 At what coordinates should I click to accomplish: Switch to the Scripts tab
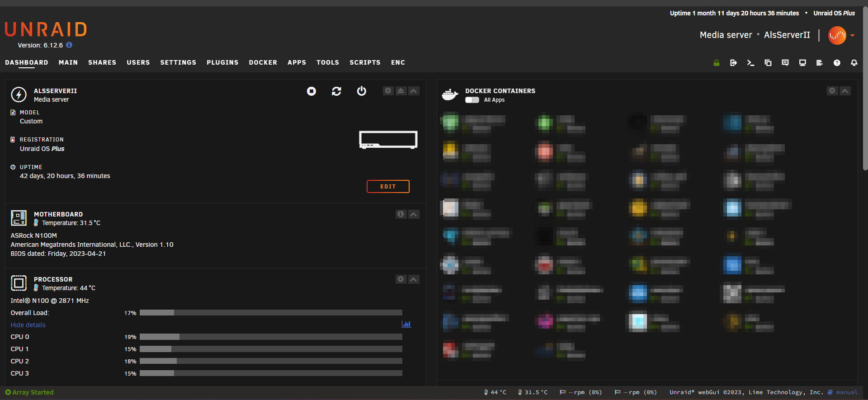click(365, 62)
